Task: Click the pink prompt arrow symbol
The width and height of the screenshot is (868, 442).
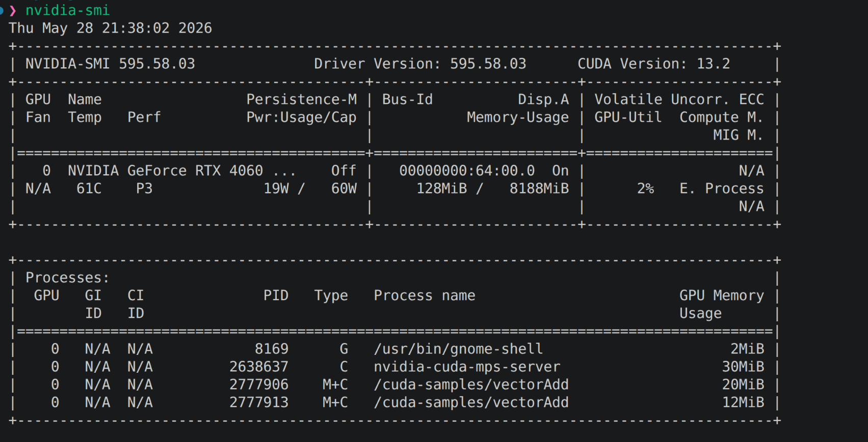Action: click(13, 11)
